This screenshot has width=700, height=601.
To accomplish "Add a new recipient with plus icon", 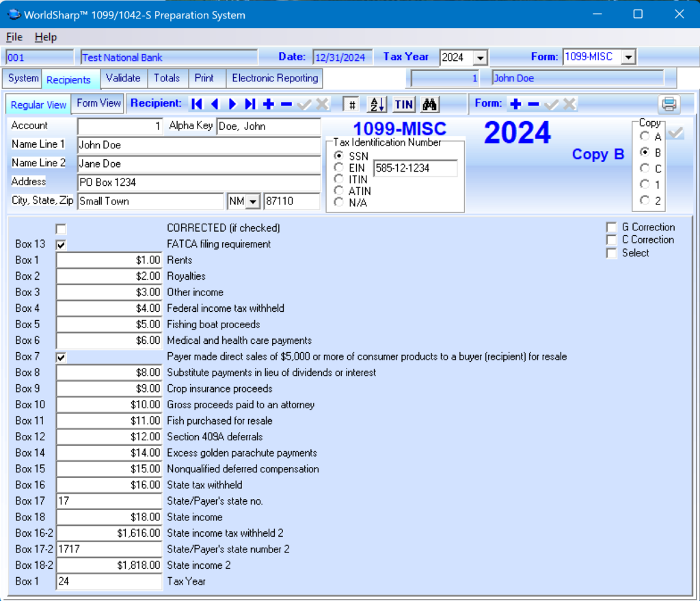I will (x=268, y=104).
